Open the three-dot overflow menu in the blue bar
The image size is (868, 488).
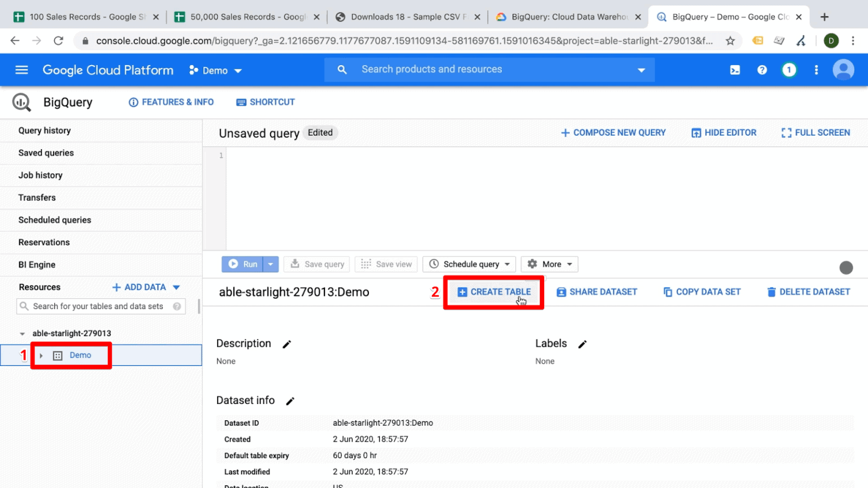[x=816, y=69]
